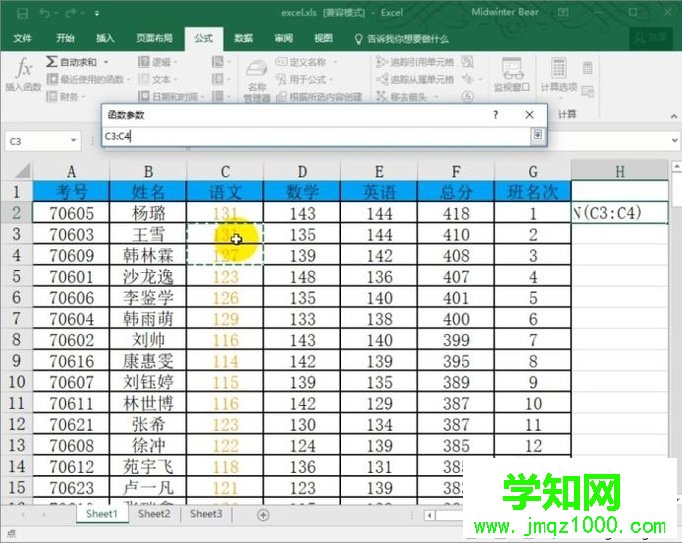682x543 pixels.
Task: Switch to the 页面布局 tab
Action: [x=154, y=38]
